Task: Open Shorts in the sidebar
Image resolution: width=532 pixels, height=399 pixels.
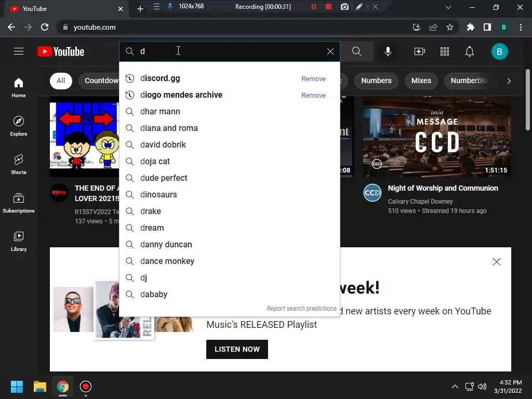Action: 19,164
